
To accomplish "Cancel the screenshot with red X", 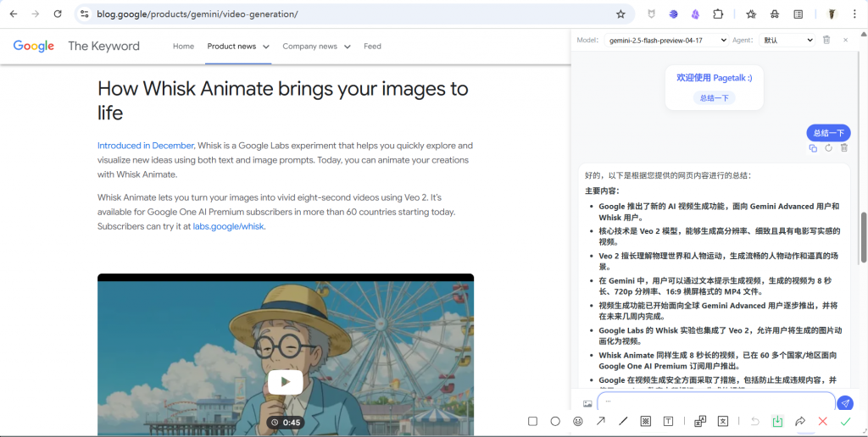I will click(x=822, y=422).
